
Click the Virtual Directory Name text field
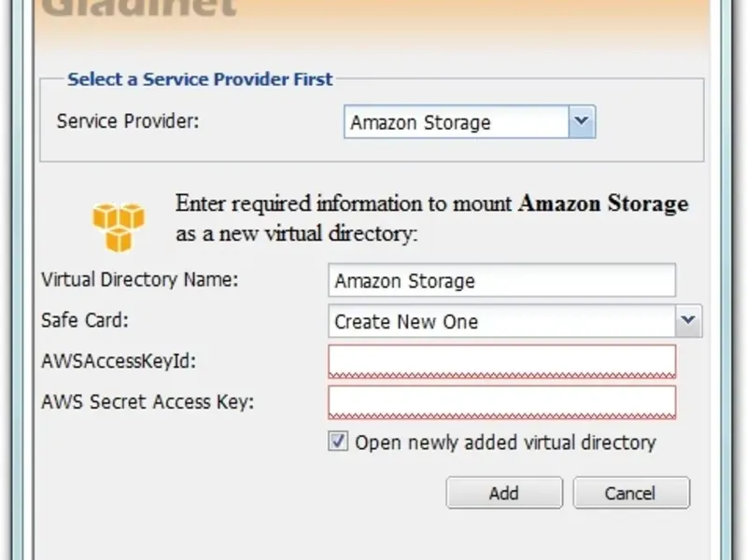tap(501, 281)
